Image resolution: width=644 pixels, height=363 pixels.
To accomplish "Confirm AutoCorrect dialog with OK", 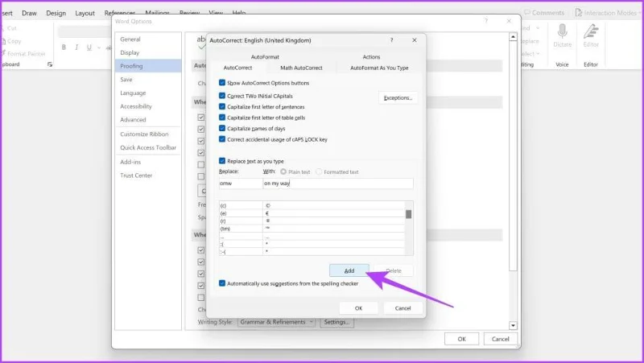I will pos(358,308).
